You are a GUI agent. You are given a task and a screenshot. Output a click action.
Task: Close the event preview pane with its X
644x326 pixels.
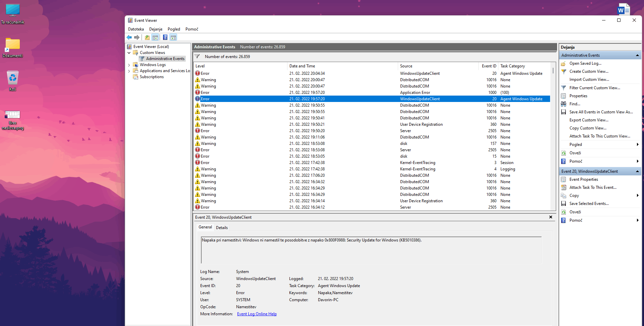551,217
